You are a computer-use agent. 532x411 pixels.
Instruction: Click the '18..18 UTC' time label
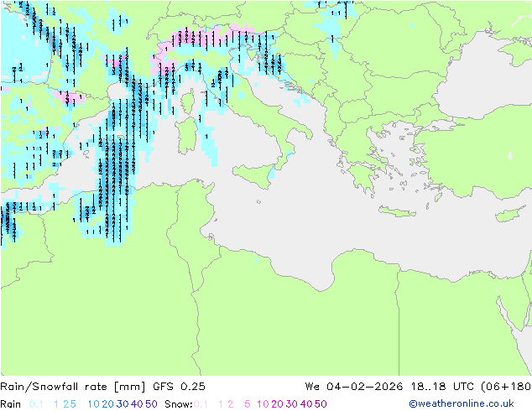[443, 387]
